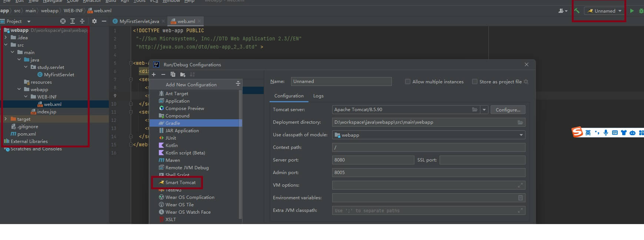Viewport: 644px width, 240px height.
Task: Click Collapse All icon in Project panel
Action: click(82, 21)
